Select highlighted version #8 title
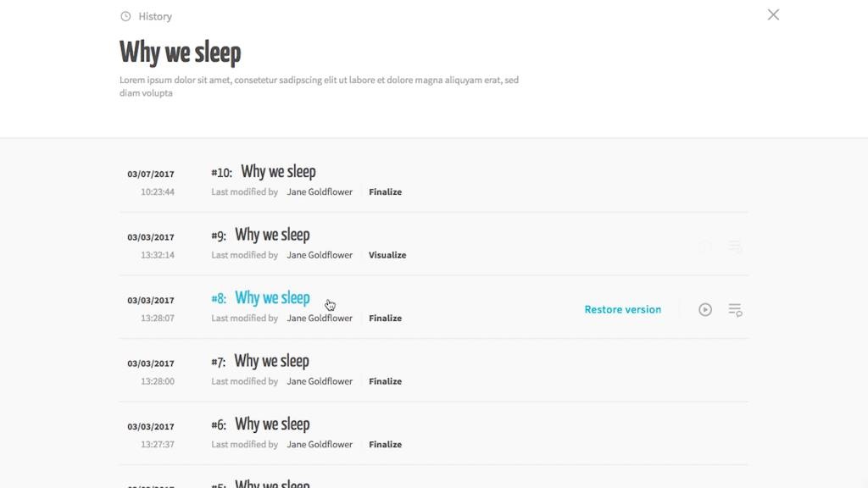The width and height of the screenshot is (868, 488). click(x=272, y=298)
